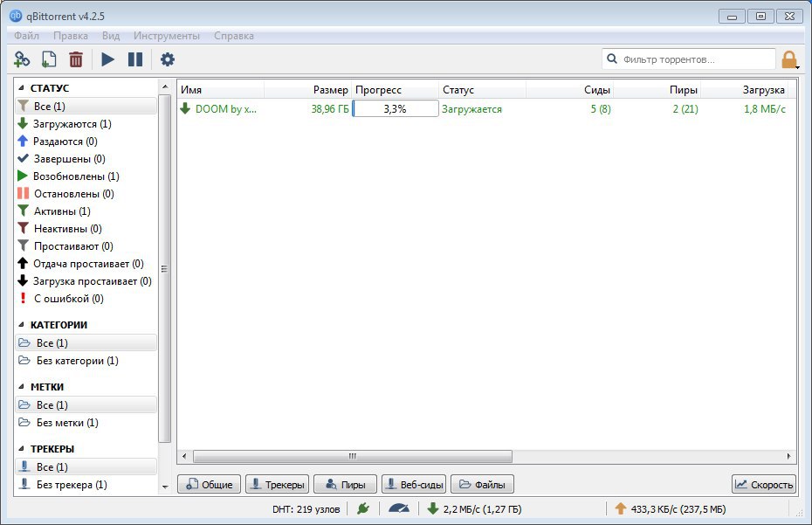Sort by the Размер column header

(308, 90)
